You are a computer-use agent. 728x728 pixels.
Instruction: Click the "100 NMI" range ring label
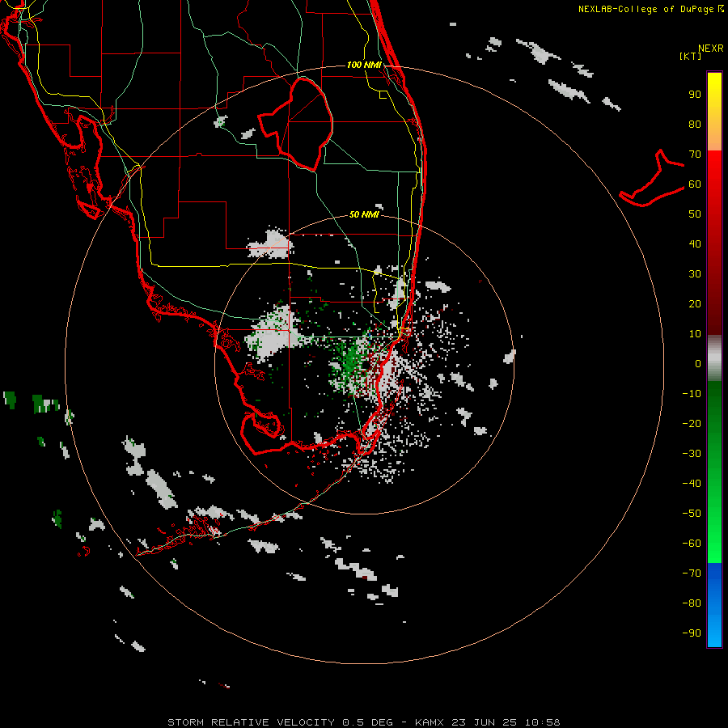(364, 65)
